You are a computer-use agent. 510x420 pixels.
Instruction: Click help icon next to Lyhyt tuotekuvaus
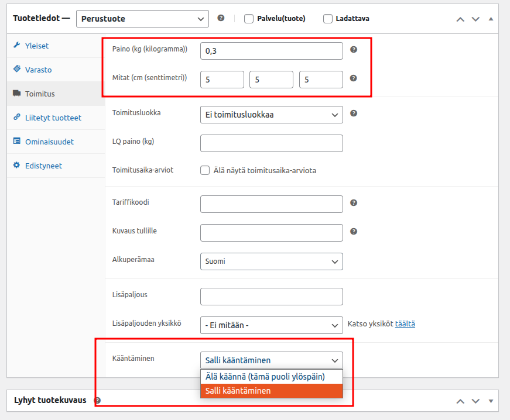(x=97, y=401)
